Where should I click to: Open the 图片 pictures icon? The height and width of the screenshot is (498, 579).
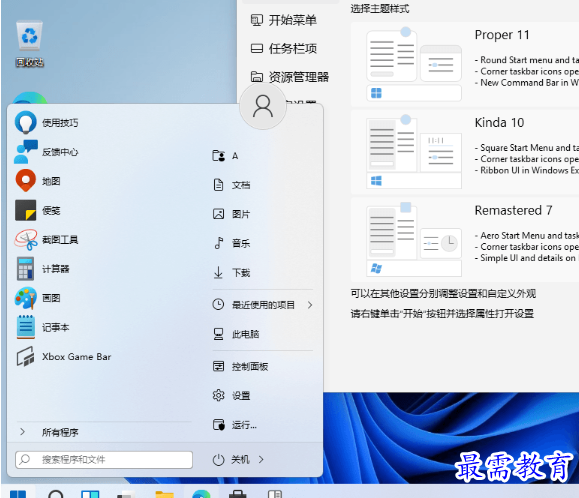219,214
